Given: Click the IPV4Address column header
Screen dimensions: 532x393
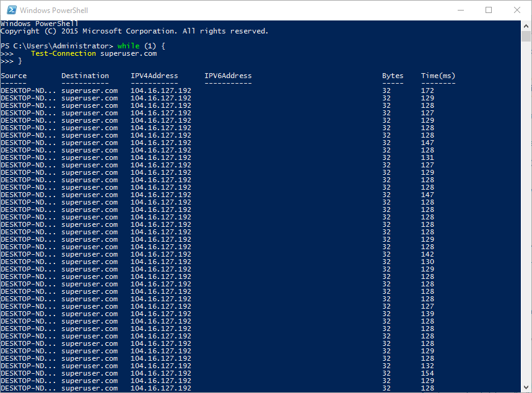Looking at the screenshot, I should click(x=154, y=76).
